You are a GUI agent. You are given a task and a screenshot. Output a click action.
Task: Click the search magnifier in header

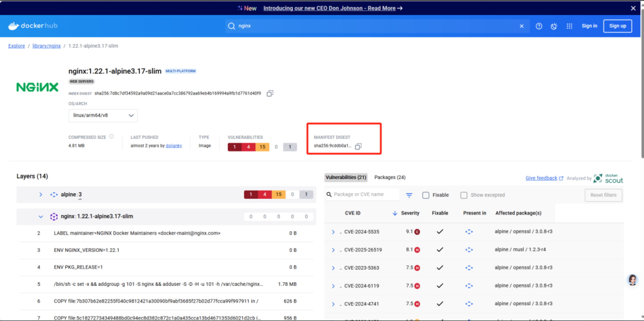tap(232, 26)
